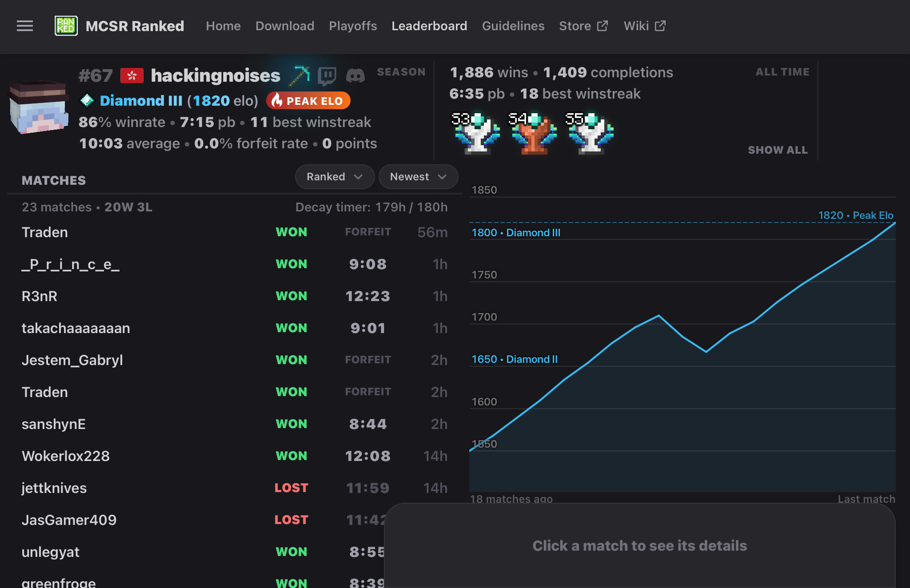This screenshot has width=910, height=588.
Task: Switch stats to Season view
Action: tap(401, 72)
